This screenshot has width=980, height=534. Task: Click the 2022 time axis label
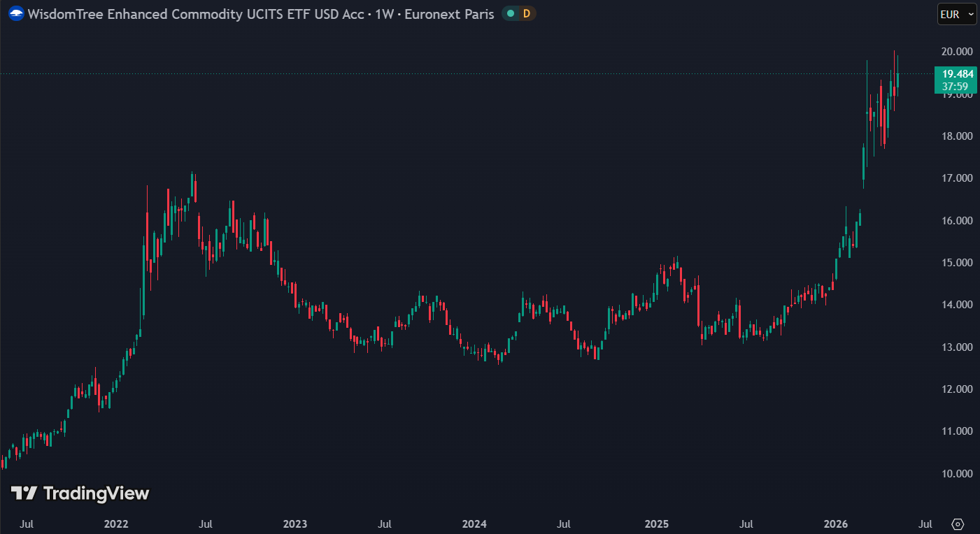(x=116, y=524)
